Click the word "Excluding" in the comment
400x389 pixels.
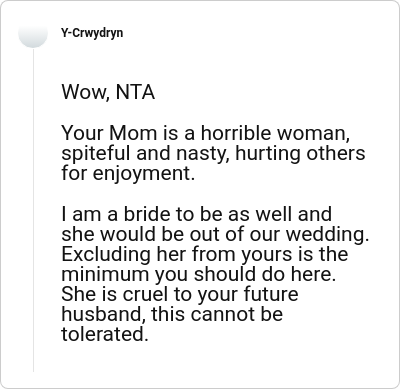(x=106, y=254)
